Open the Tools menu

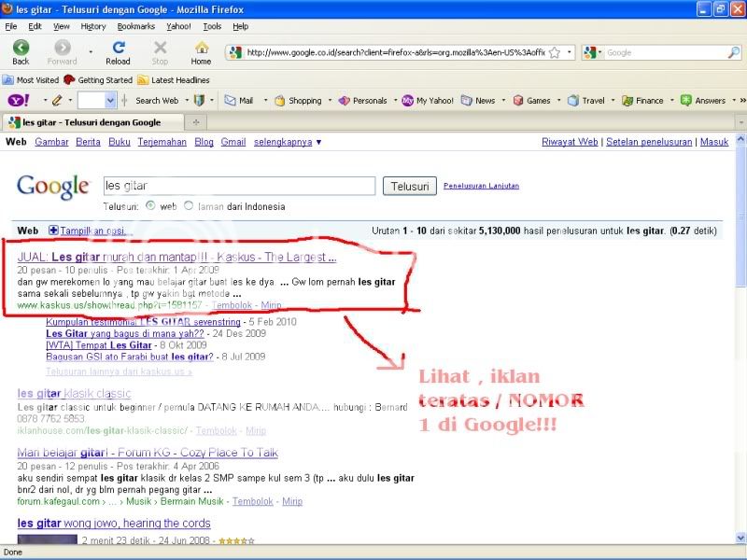[x=212, y=27]
